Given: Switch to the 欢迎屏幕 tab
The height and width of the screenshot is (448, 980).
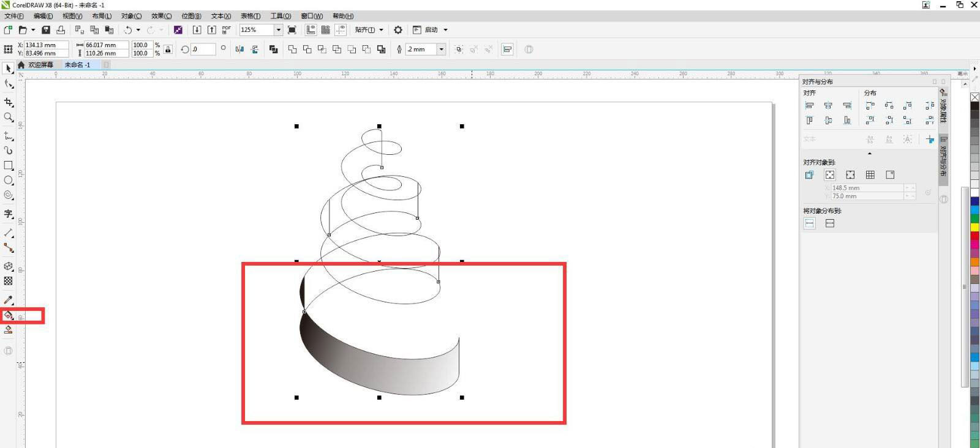Looking at the screenshot, I should 40,65.
